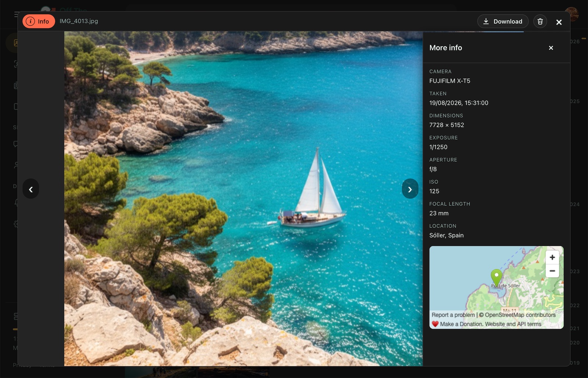Select the focal length 23 mm

click(439, 213)
